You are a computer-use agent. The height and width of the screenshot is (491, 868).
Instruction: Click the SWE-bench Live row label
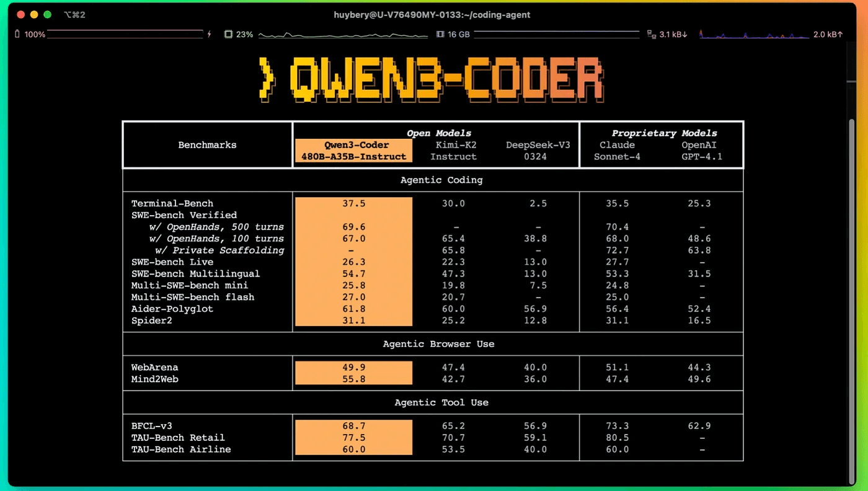point(172,262)
